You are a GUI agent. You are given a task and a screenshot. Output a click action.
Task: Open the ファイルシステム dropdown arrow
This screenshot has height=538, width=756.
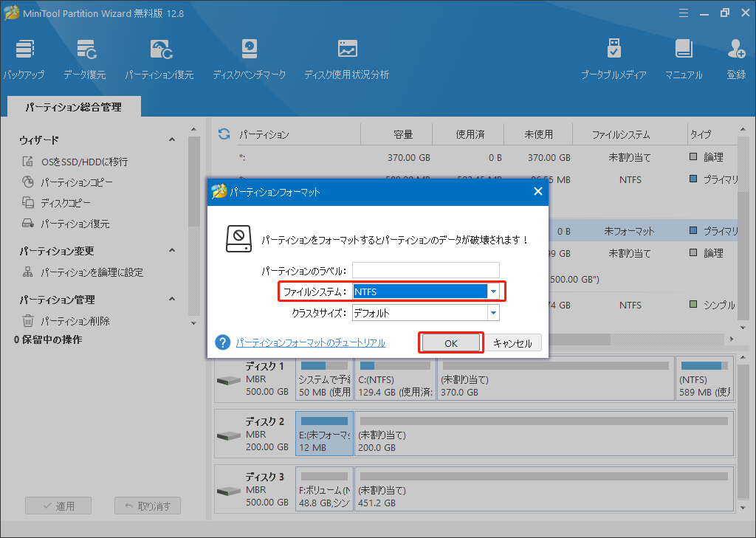pos(493,292)
